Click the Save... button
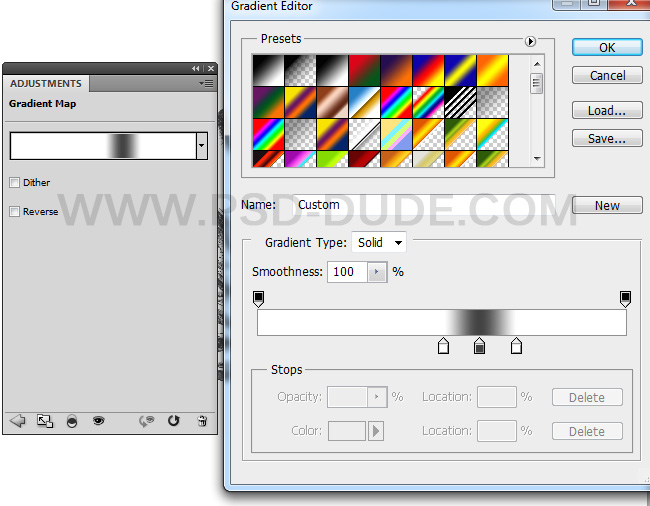 click(x=607, y=138)
